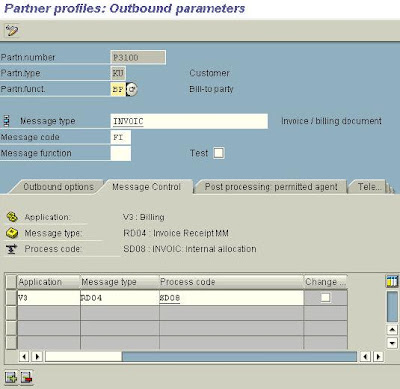Click the vertical scrollbar up arrow
Image resolution: width=400 pixels, height=389 pixels.
392,330
